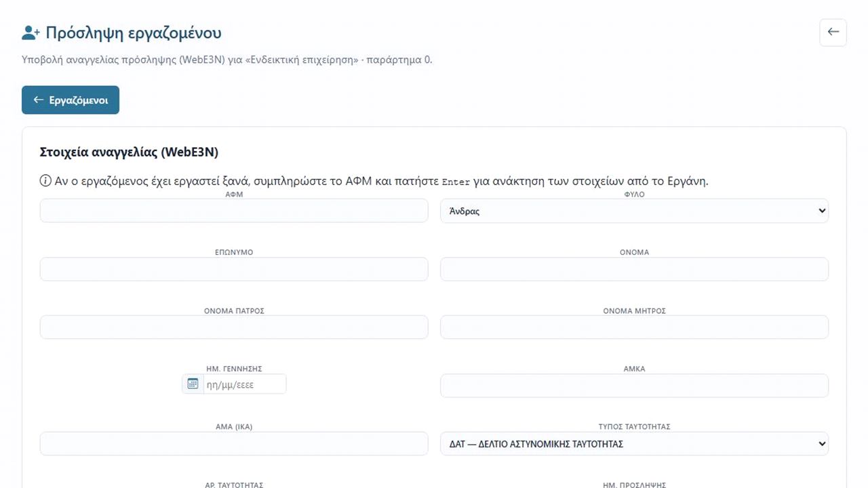Image resolution: width=868 pixels, height=488 pixels.
Task: Open the calendar icon for birth date
Action: (x=193, y=384)
